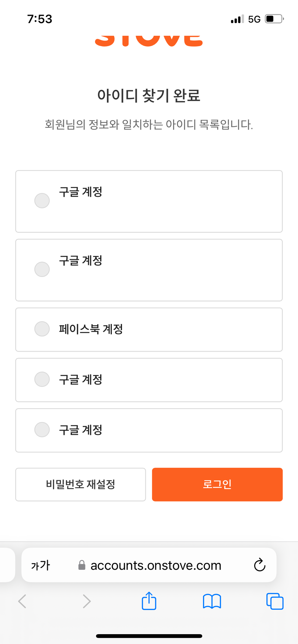Tap the 페이스북 계정 label text
Image resolution: width=298 pixels, height=644 pixels.
pos(91,329)
